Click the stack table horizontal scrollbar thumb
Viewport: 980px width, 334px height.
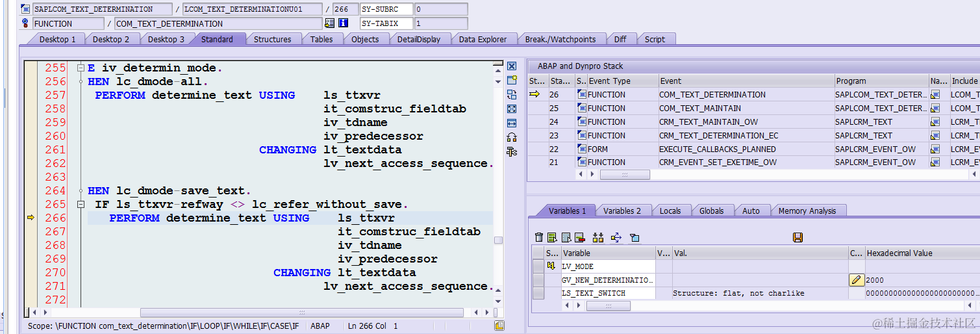tap(624, 175)
